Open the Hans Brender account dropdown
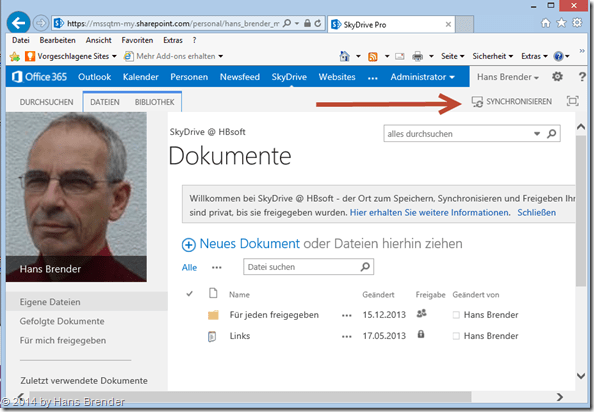Image resolution: width=594 pixels, height=412 pixels. (x=508, y=77)
